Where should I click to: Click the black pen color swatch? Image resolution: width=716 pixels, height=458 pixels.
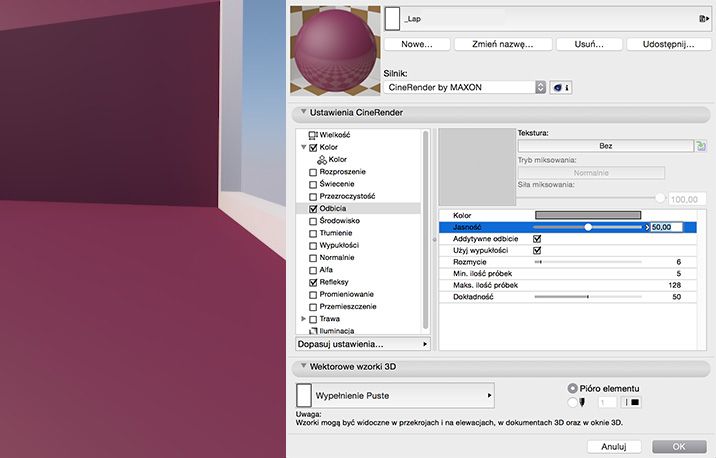[635, 402]
